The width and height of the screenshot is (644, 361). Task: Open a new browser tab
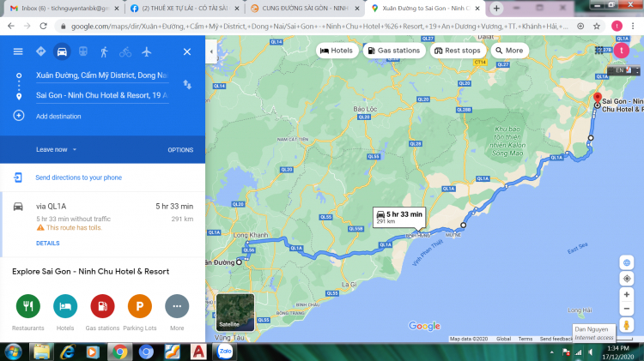496,9
